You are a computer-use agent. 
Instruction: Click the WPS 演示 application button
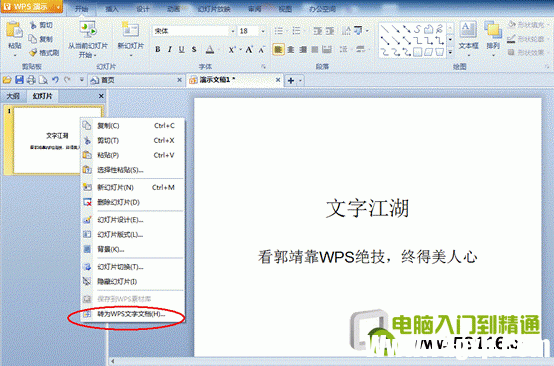click(x=31, y=7)
